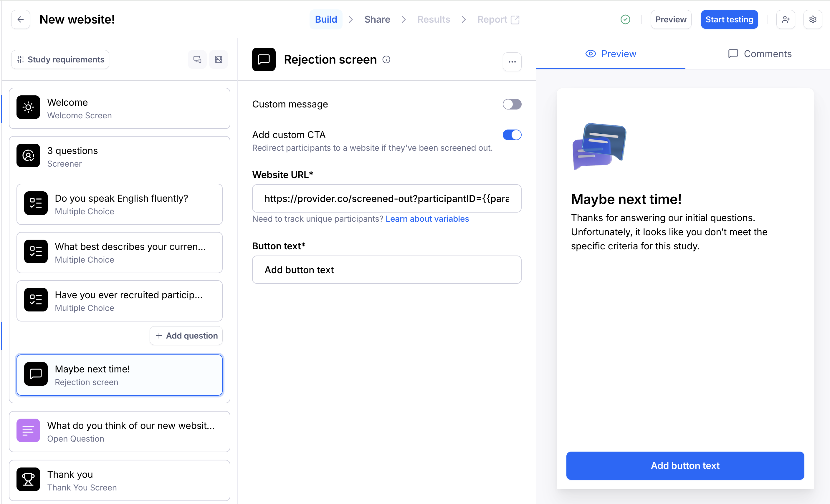The height and width of the screenshot is (504, 830).
Task: Enable the Custom message toggle
Action: [x=512, y=105]
